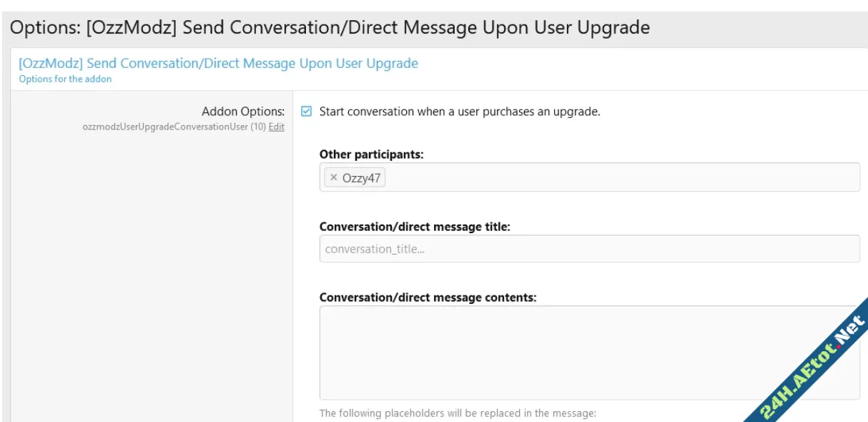Click the display order number (10)
Screen dimensions: 868x422
pos(258,127)
